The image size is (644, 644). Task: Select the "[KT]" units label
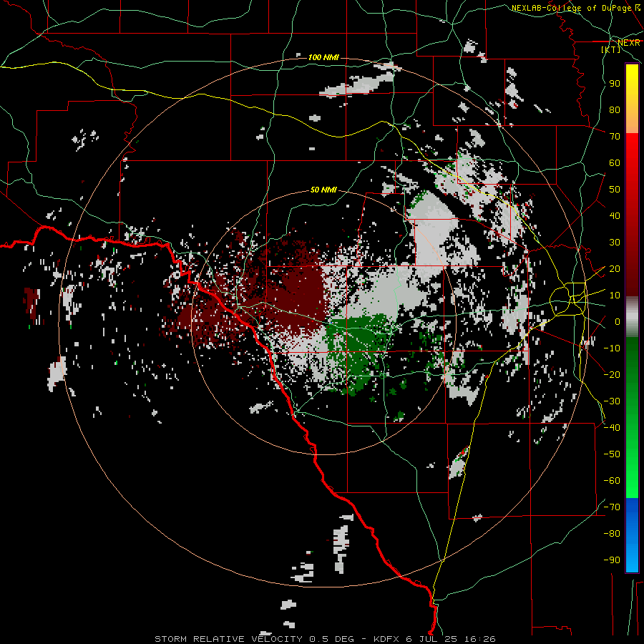pyautogui.click(x=611, y=49)
